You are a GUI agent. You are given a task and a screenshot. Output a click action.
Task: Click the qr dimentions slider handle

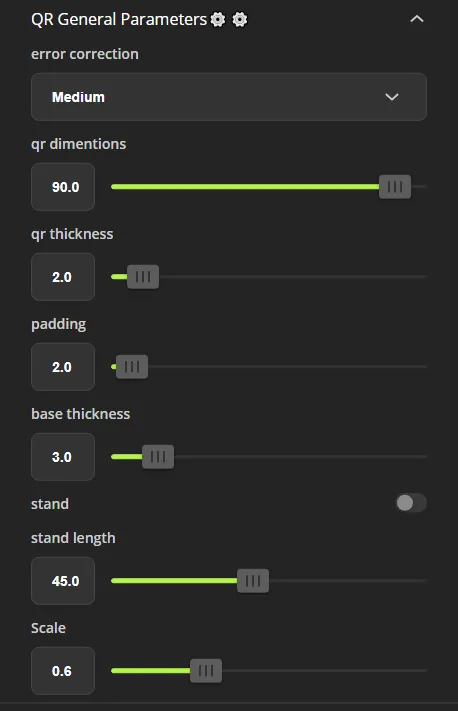[395, 187]
